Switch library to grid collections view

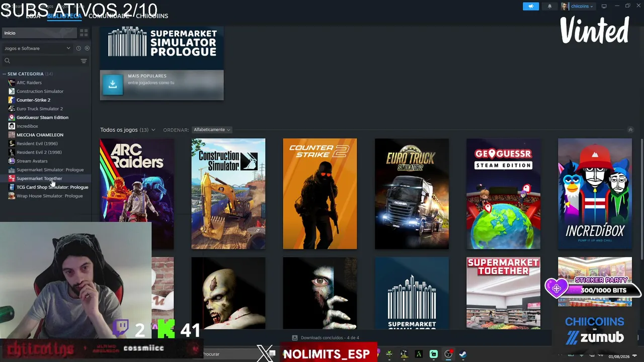pyautogui.click(x=84, y=33)
